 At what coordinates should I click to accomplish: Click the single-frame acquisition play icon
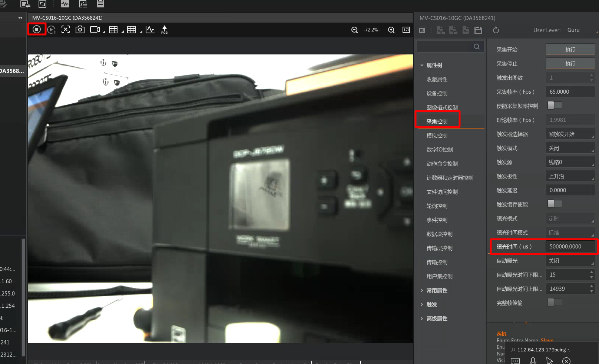point(52,30)
